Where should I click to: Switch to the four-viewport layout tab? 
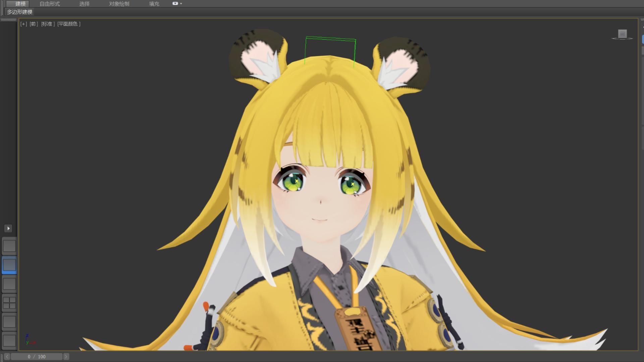click(x=9, y=303)
